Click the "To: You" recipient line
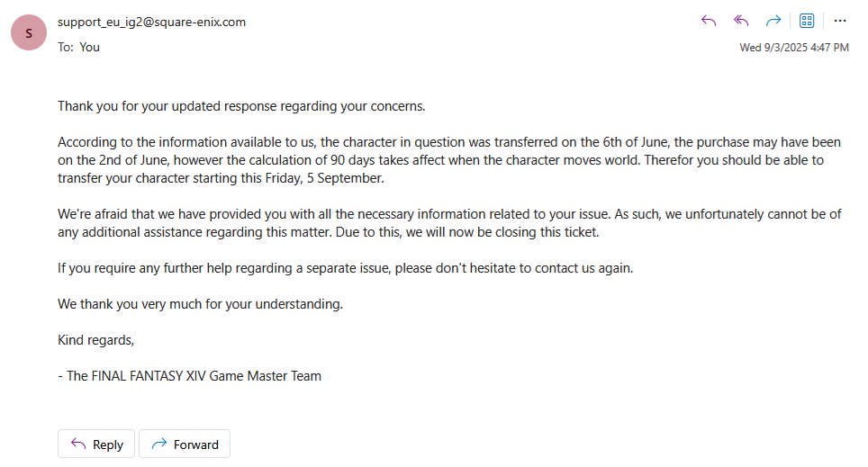Screen dimensions: 868x467 click(x=78, y=47)
